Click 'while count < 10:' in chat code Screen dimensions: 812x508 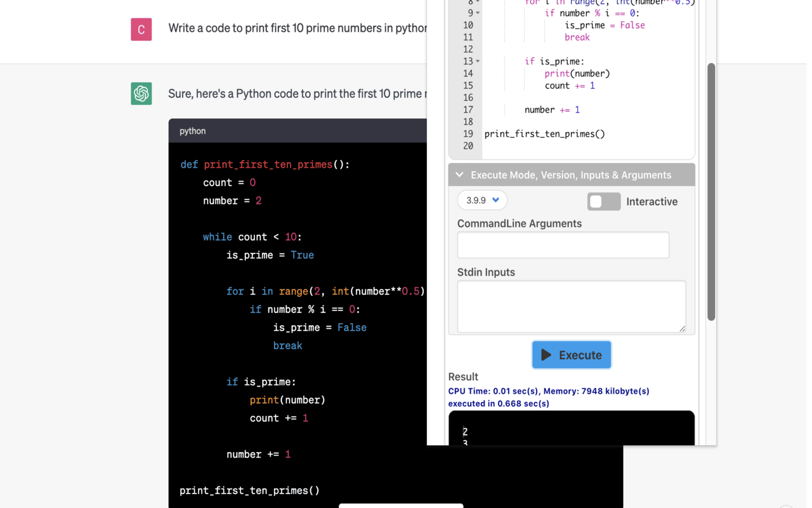252,237
